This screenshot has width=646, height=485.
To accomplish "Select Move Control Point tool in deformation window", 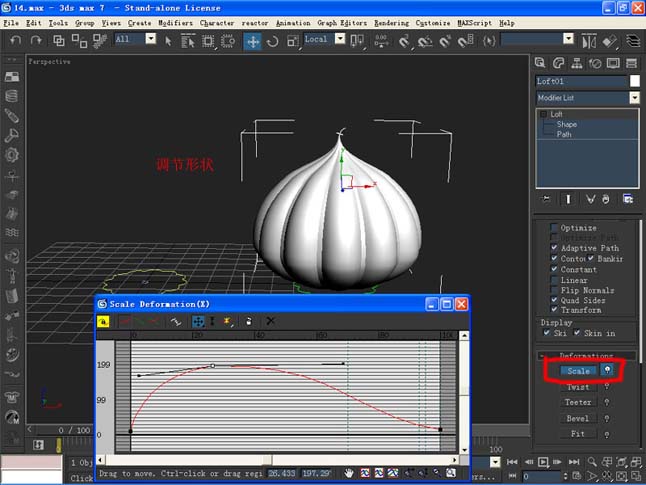I will pyautogui.click(x=197, y=321).
